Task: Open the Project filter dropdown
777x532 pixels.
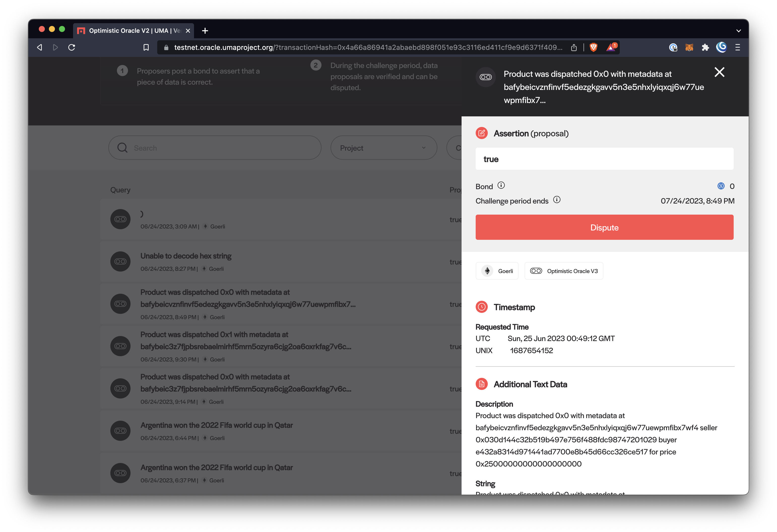Action: (x=383, y=148)
